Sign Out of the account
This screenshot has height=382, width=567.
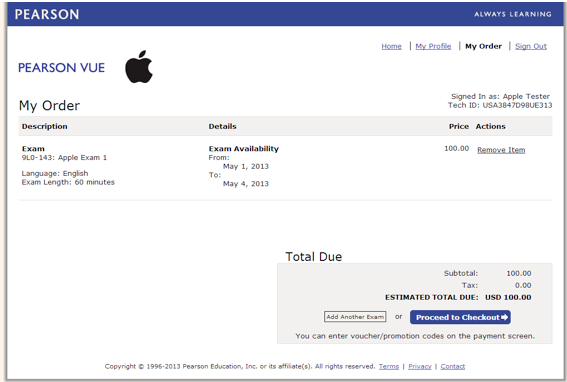pyautogui.click(x=531, y=46)
